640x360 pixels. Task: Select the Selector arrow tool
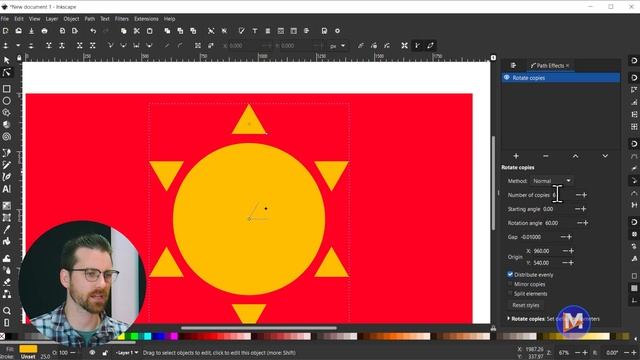[x=7, y=60]
